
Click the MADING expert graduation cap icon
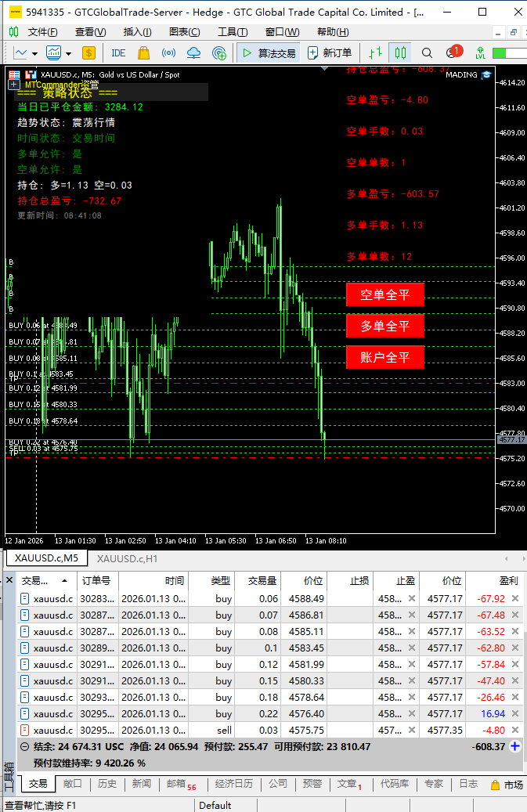click(485, 75)
